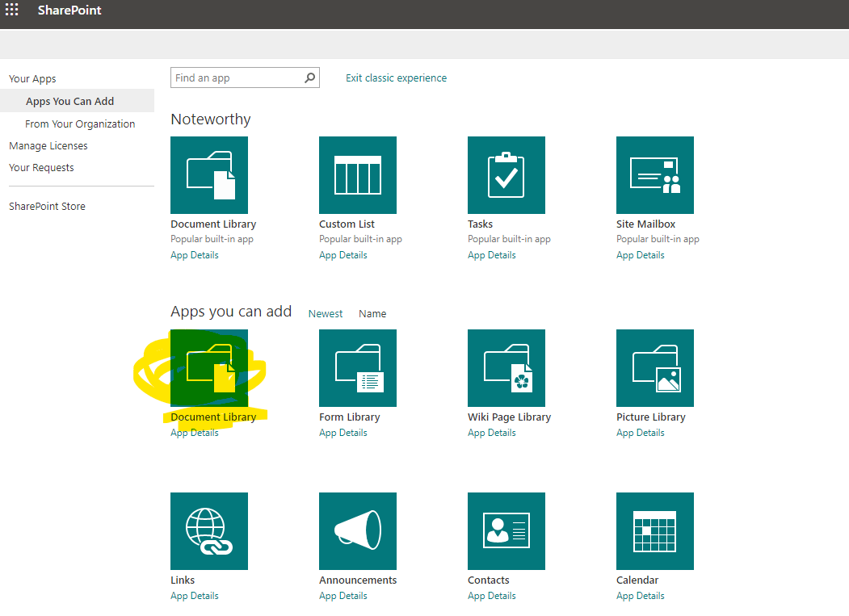Open Manage Licenses in sidebar
This screenshot has height=616, width=849.
point(48,145)
